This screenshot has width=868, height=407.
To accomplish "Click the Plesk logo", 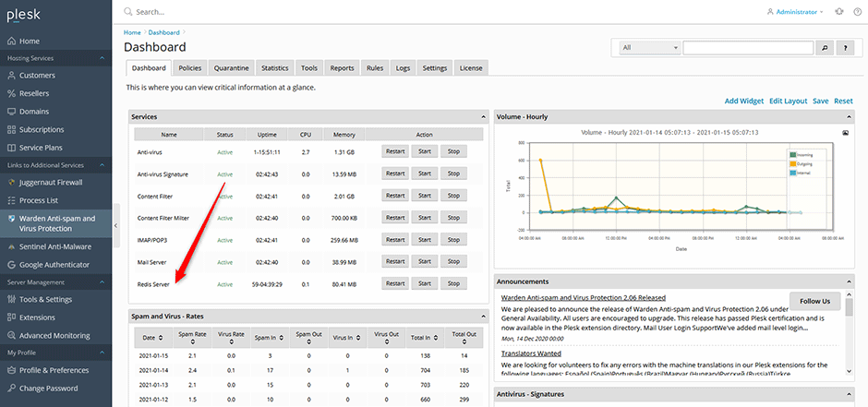I will coord(23,15).
